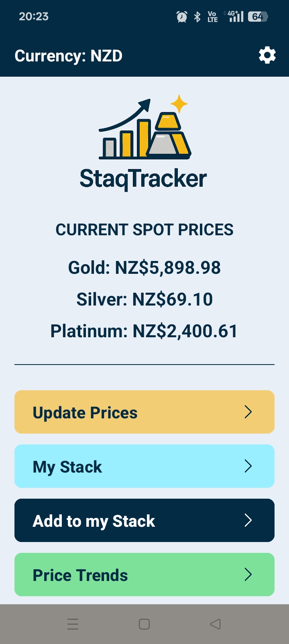This screenshot has height=644, width=289.
Task: Open the recent apps menu icon
Action: pyautogui.click(x=73, y=624)
